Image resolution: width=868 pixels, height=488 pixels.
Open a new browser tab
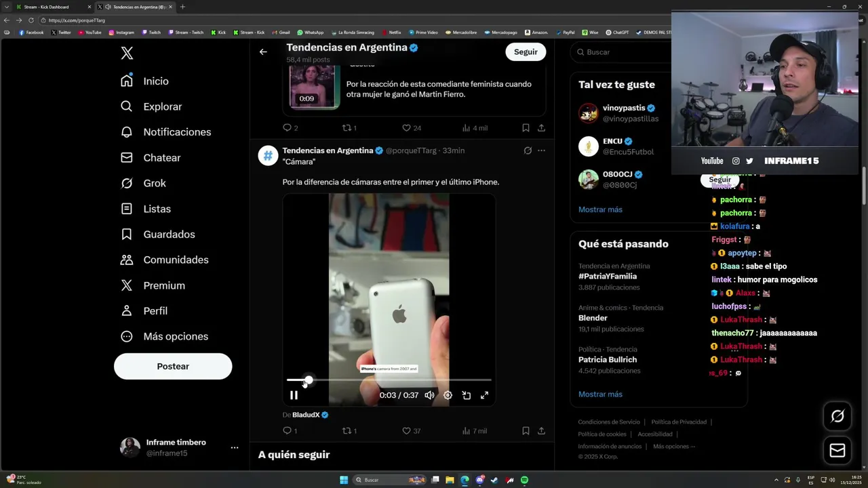pyautogui.click(x=182, y=7)
